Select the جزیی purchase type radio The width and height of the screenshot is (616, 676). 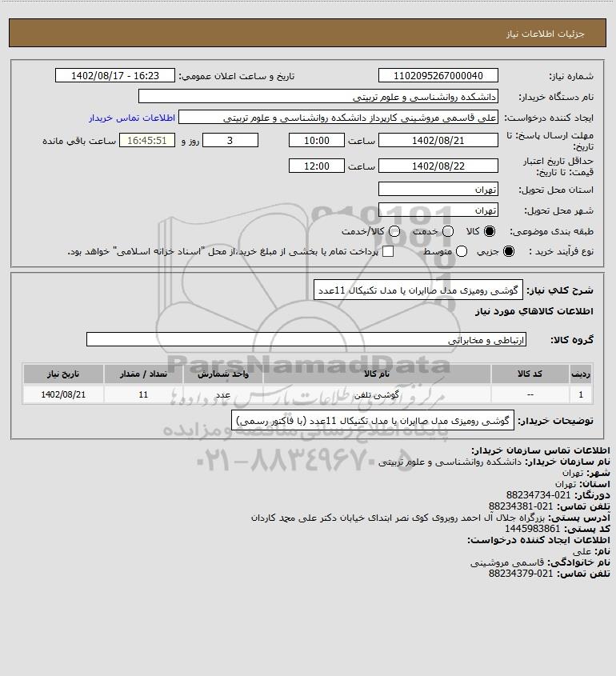click(x=509, y=251)
